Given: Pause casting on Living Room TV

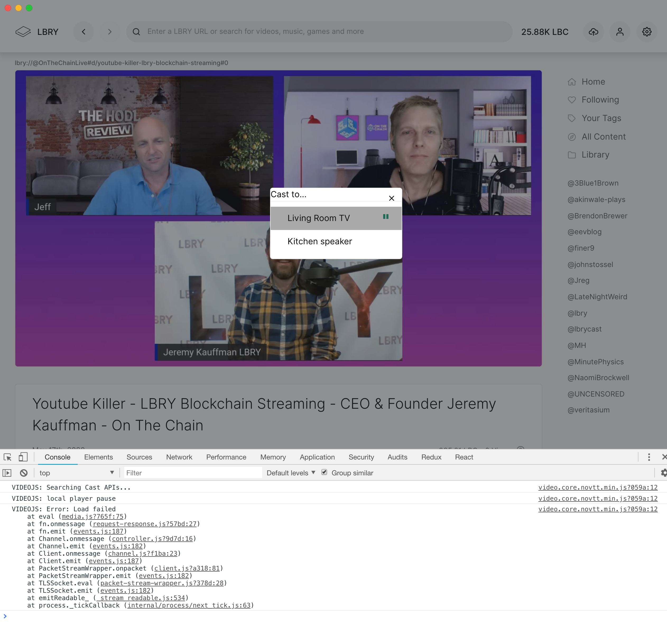Looking at the screenshot, I should [386, 217].
